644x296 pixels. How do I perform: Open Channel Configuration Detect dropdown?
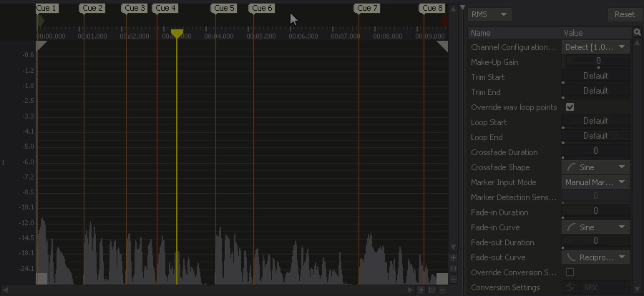click(595, 47)
